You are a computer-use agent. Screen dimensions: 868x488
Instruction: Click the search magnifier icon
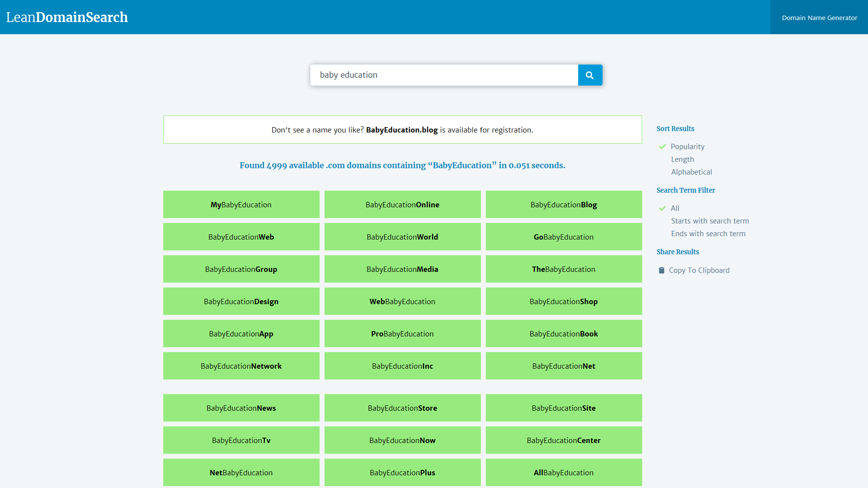[x=590, y=75]
